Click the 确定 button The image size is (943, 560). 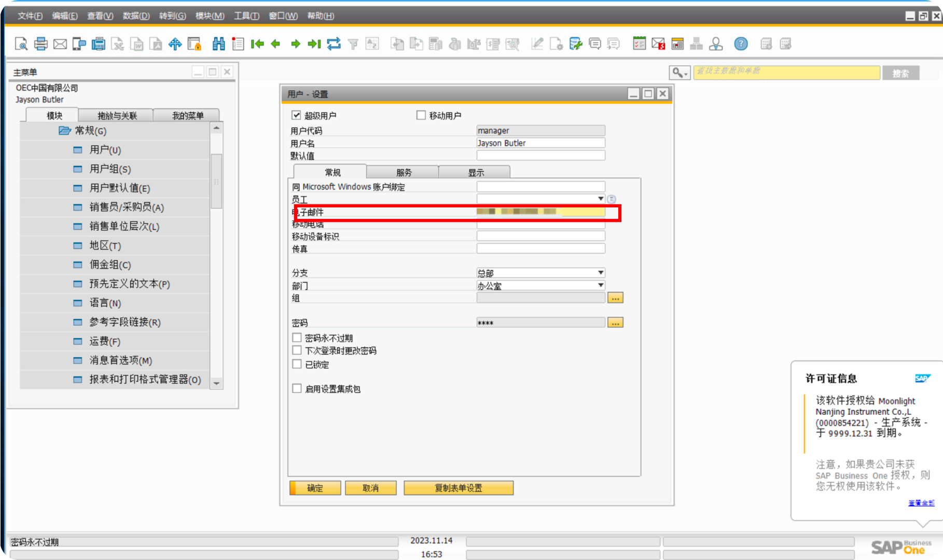click(x=315, y=488)
